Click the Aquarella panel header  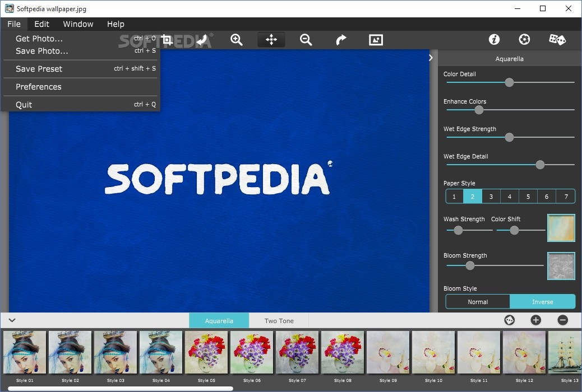509,59
